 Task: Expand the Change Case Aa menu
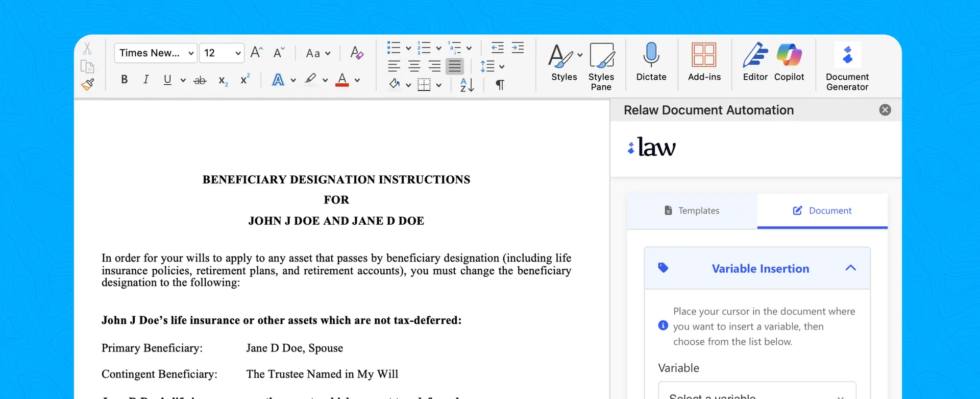point(318,53)
